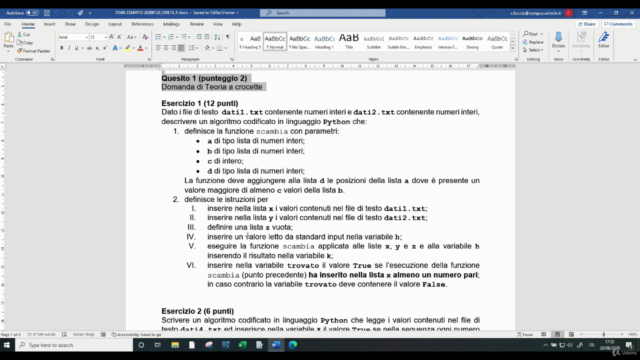Click the Subscript icon
This screenshot has height=360, width=640.
(x=97, y=48)
